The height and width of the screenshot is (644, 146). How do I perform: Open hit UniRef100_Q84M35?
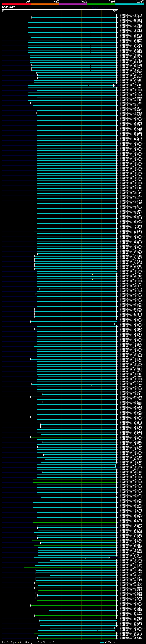point(131,35)
